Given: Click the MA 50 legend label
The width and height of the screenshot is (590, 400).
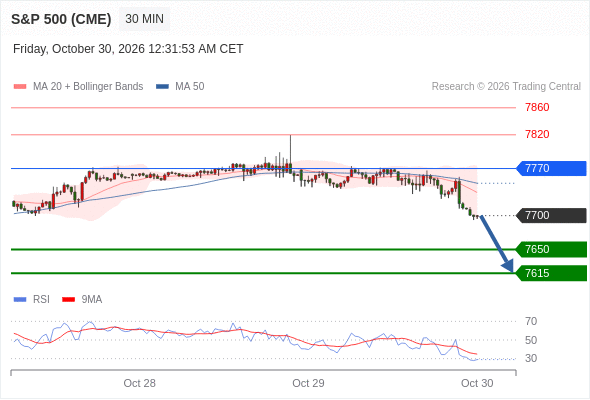Looking at the screenshot, I should (x=190, y=87).
